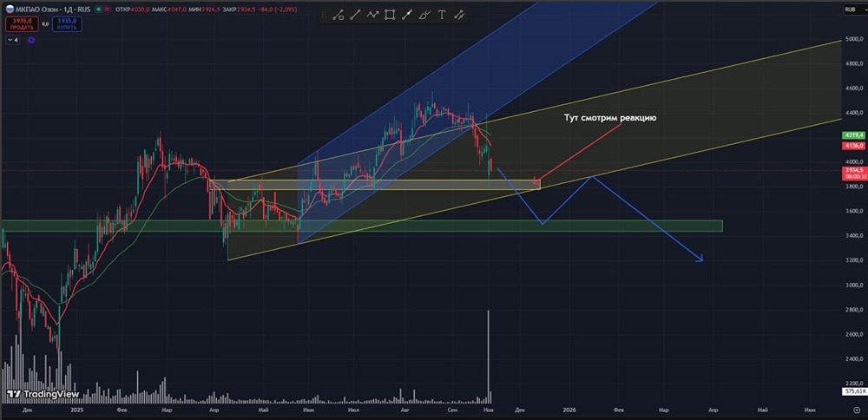Screen dimensions: 868x420
Task: Select the rectangle shape drawing tool
Action: click(391, 16)
